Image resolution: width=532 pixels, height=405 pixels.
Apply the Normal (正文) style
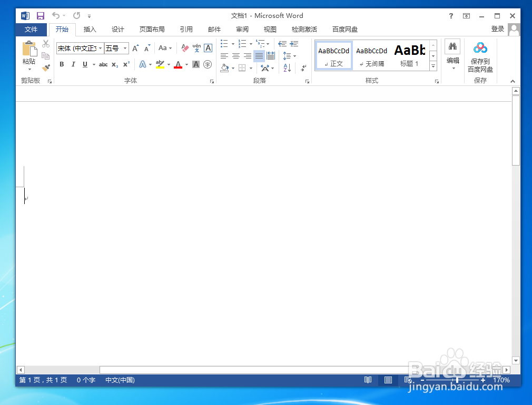tap(334, 56)
